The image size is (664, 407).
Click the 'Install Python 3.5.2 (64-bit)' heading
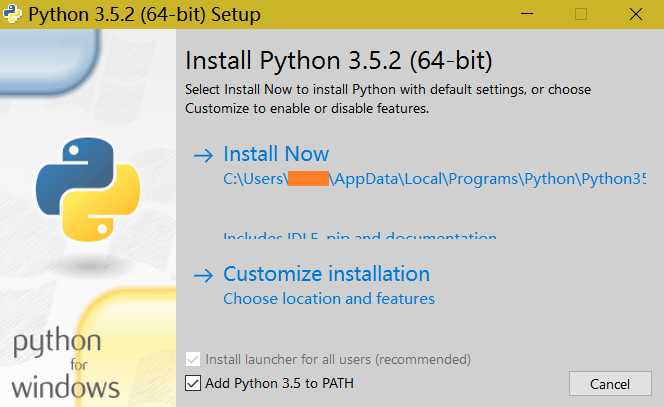(339, 60)
